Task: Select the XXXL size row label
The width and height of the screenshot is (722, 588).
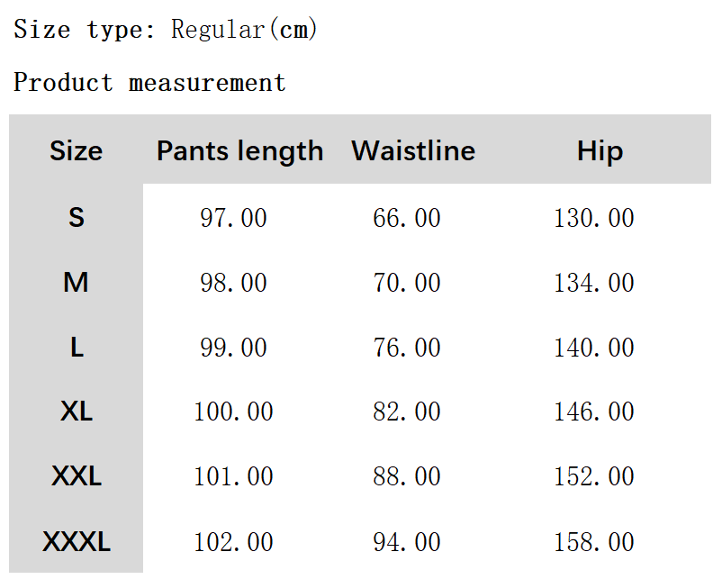Action: (x=77, y=542)
